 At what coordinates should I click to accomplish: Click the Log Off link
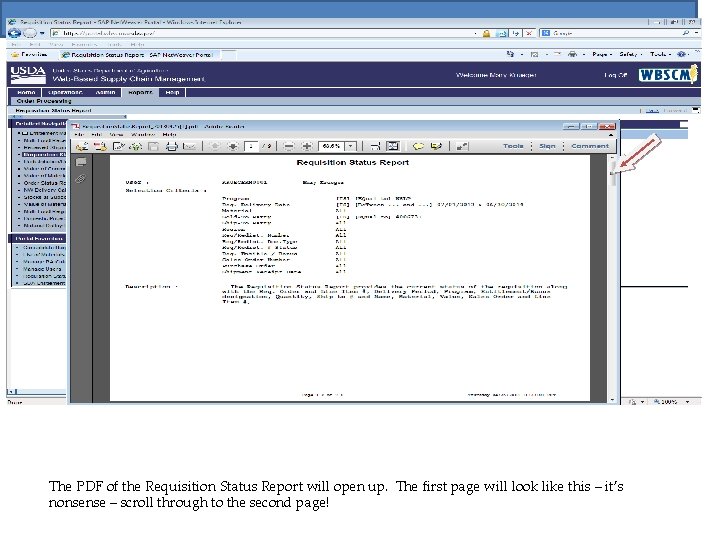click(615, 75)
